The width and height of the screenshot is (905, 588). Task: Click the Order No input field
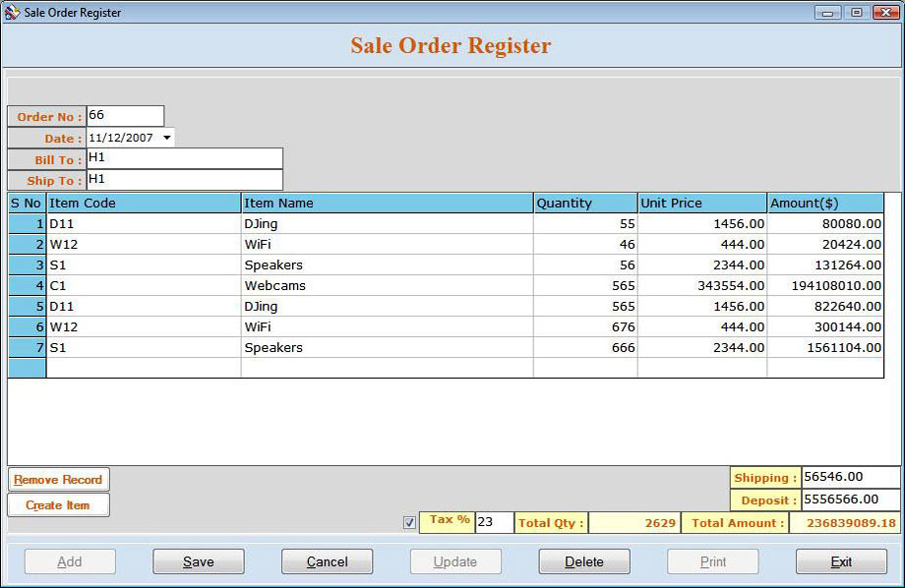[x=125, y=116]
